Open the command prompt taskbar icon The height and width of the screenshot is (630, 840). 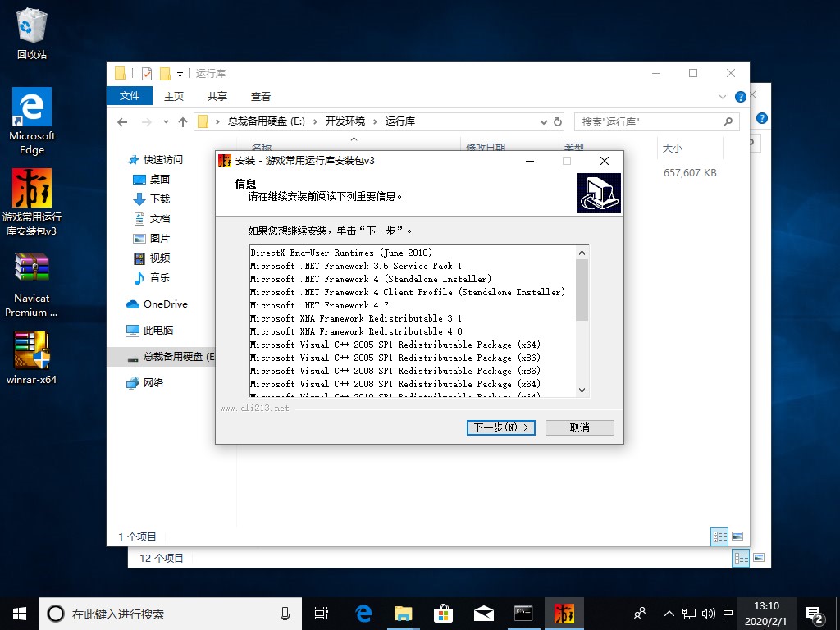[x=523, y=614]
